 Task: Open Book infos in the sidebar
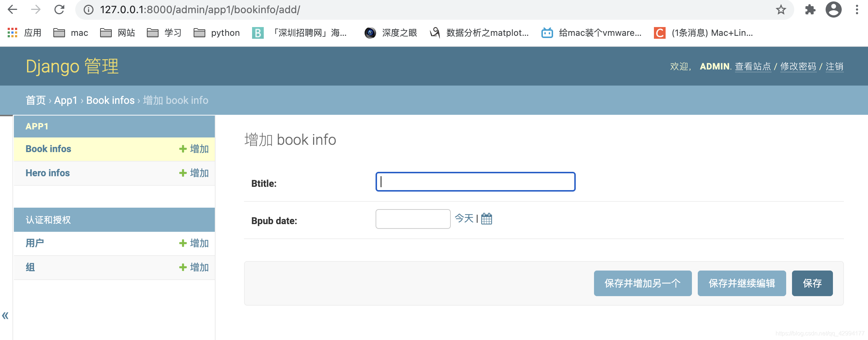point(48,149)
